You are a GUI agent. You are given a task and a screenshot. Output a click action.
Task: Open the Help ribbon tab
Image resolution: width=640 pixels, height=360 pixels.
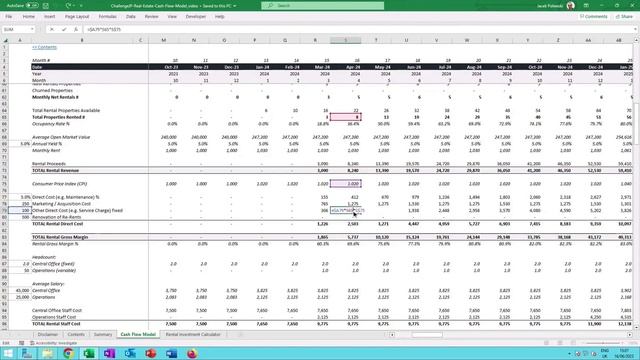point(220,17)
